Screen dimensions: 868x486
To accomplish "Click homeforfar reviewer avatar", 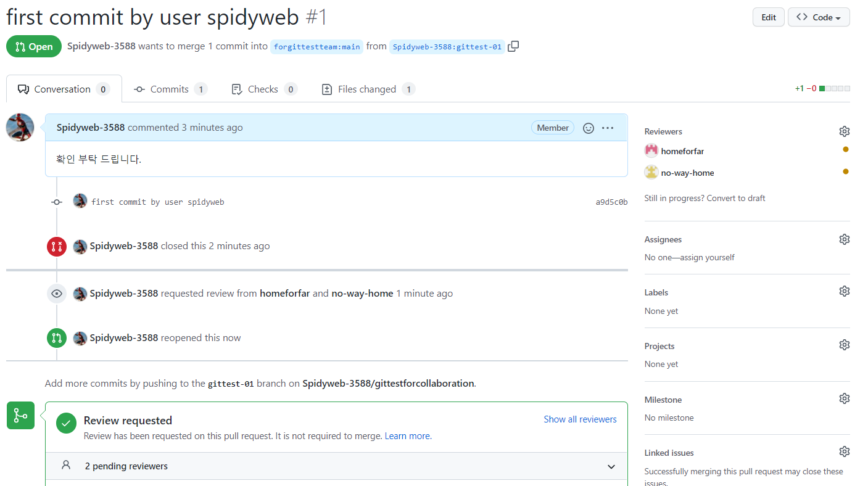I will pos(651,151).
